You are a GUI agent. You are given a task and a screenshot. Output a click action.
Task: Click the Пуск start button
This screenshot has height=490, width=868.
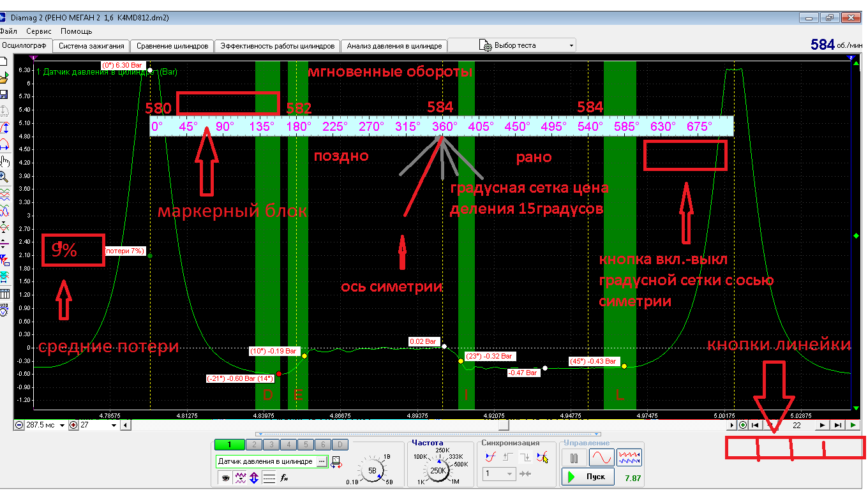[x=588, y=477]
